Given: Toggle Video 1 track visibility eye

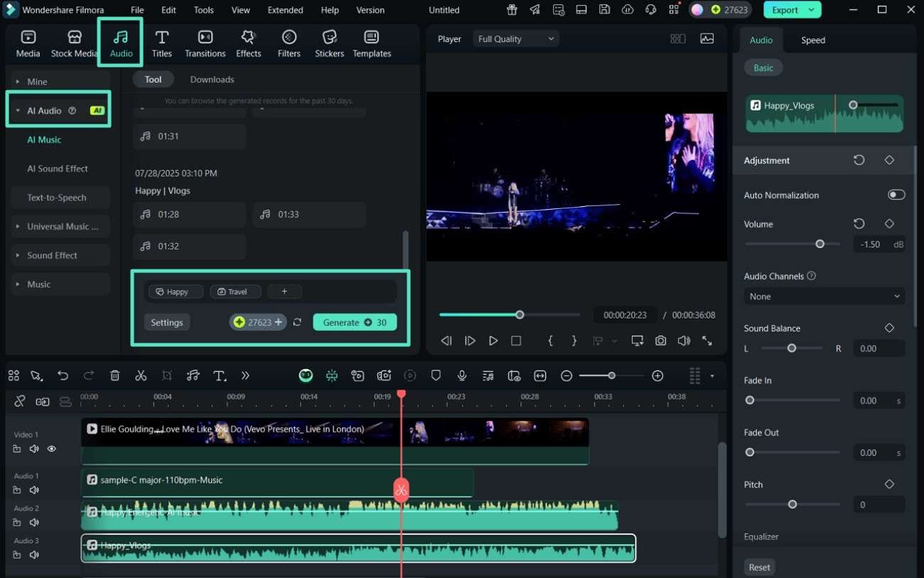Looking at the screenshot, I should (51, 449).
